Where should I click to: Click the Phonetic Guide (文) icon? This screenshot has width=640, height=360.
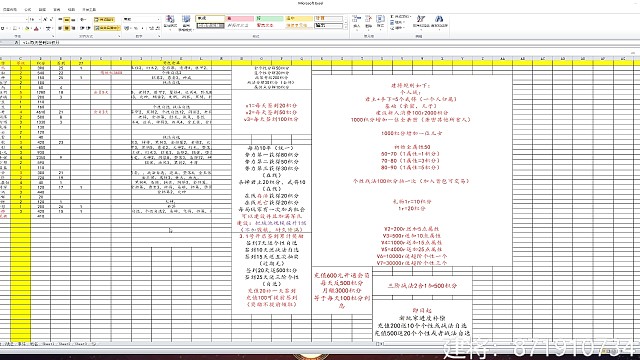point(48,29)
